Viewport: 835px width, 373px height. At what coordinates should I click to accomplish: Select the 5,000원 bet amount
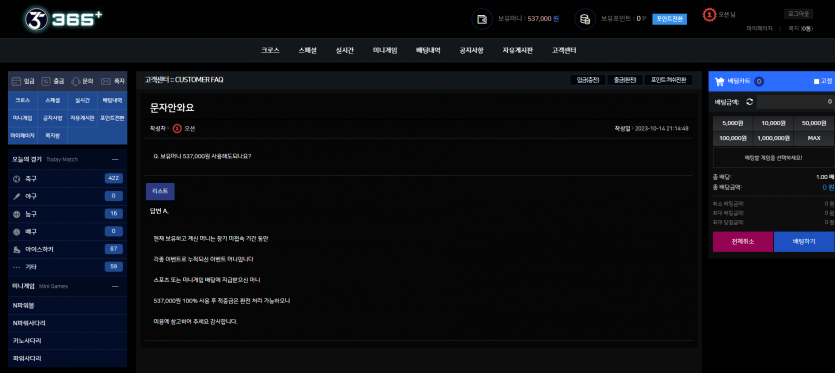pos(733,123)
